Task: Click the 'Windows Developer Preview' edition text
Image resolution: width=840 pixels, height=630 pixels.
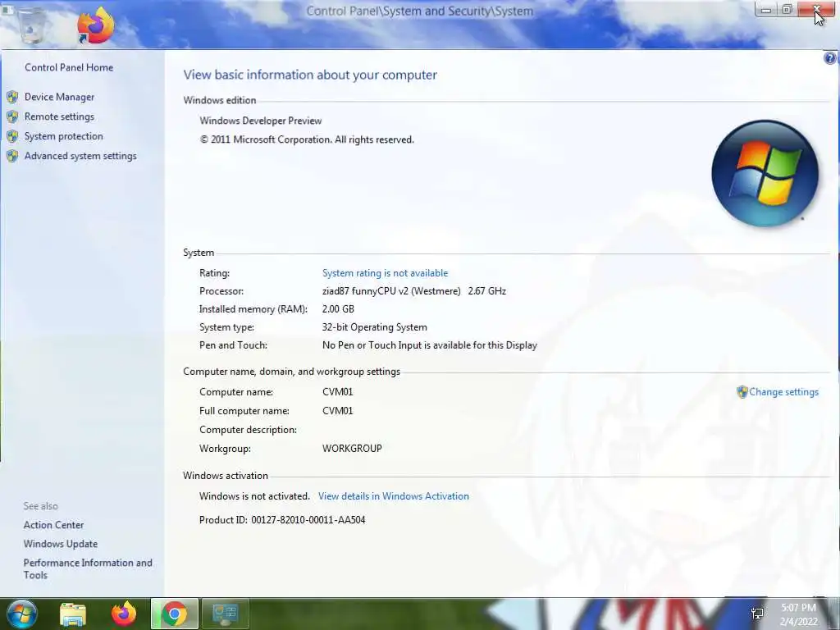Action: tap(260, 121)
